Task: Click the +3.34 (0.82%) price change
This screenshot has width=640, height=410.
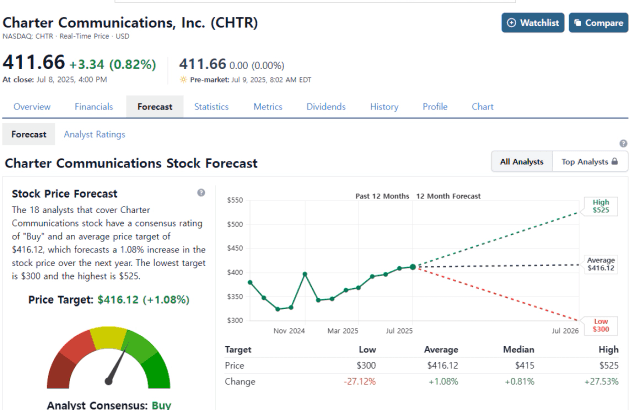Action: pos(113,64)
